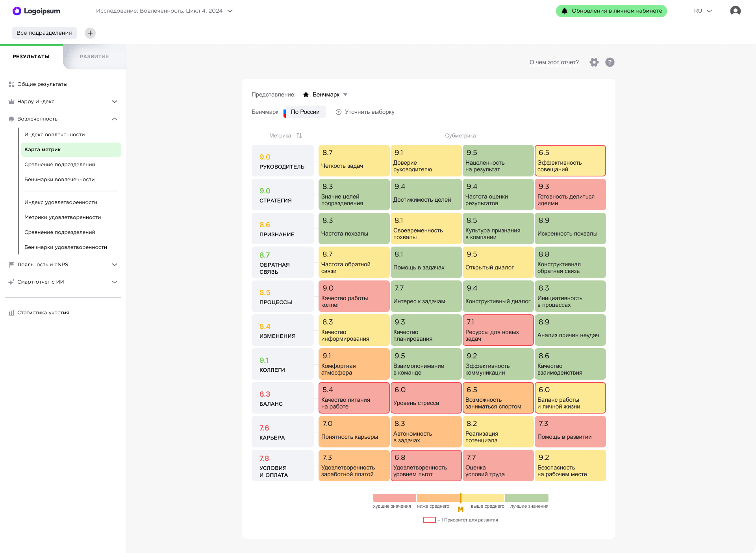Image resolution: width=756 pixels, height=553 pixels.
Task: Click the metric sort arrows icon
Action: 299,135
